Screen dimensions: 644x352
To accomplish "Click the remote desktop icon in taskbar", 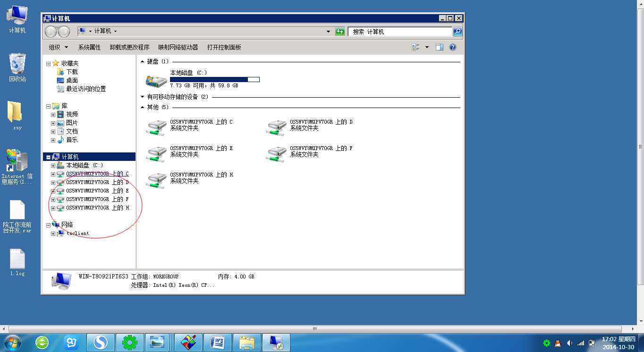I will pos(276,343).
